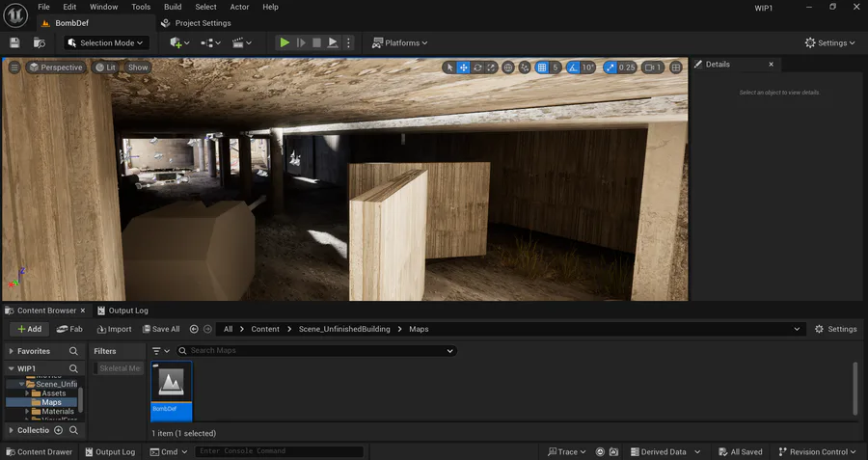
Task: Click the Add button in Content Browser
Action: click(29, 329)
